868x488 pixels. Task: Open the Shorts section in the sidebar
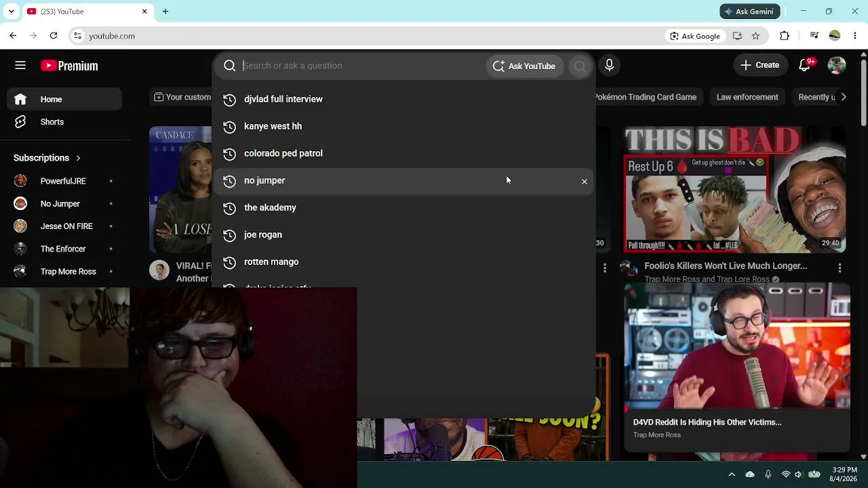tap(64, 122)
